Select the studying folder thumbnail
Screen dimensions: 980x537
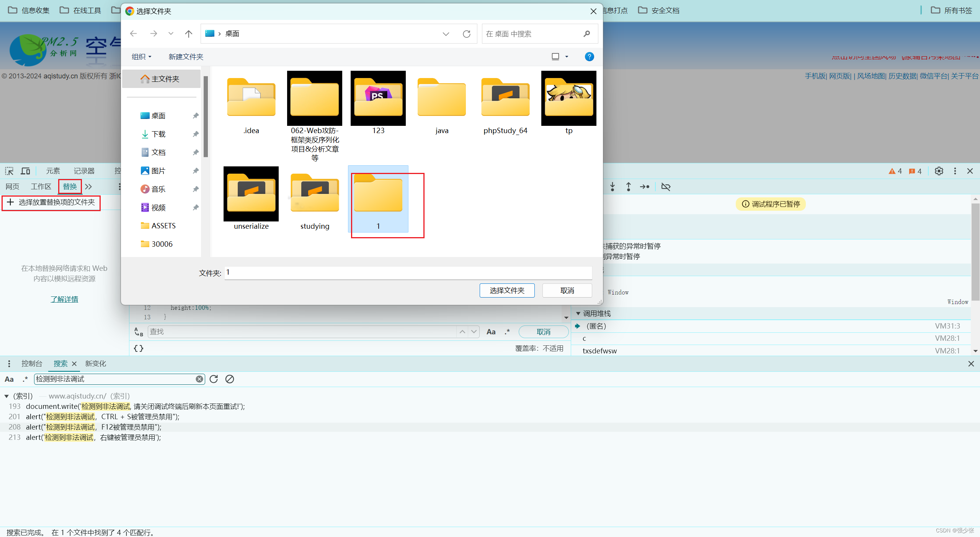pos(315,194)
